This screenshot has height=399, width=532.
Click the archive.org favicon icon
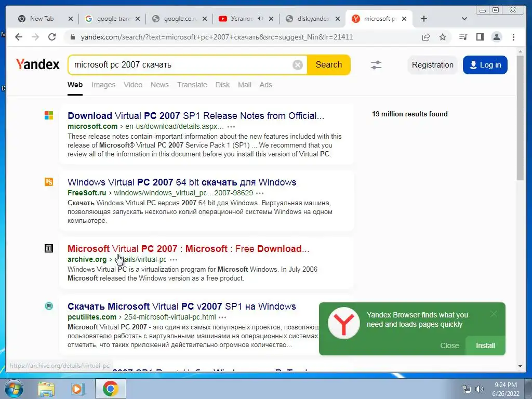click(49, 248)
